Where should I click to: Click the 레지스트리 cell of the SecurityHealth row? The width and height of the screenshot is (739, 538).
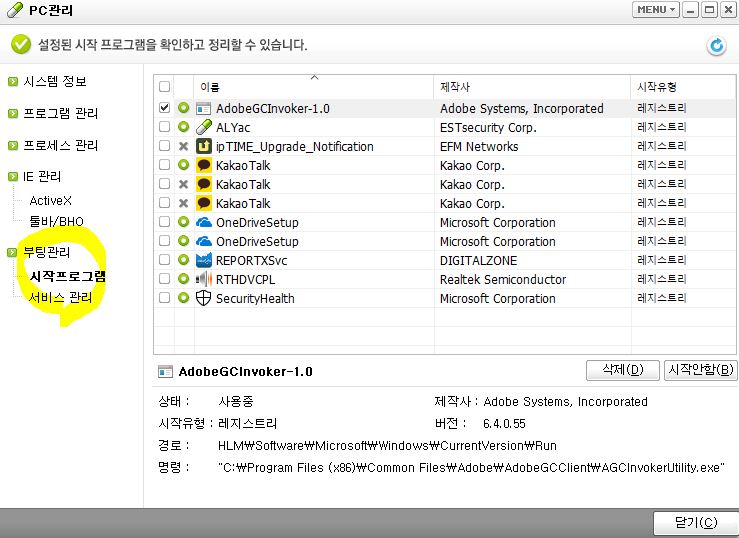[661, 298]
